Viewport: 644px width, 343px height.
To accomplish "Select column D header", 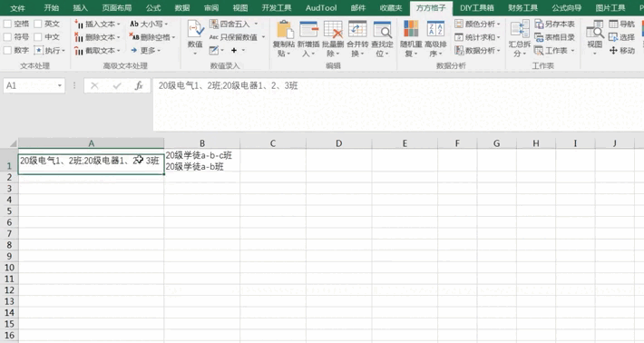I will [x=338, y=143].
